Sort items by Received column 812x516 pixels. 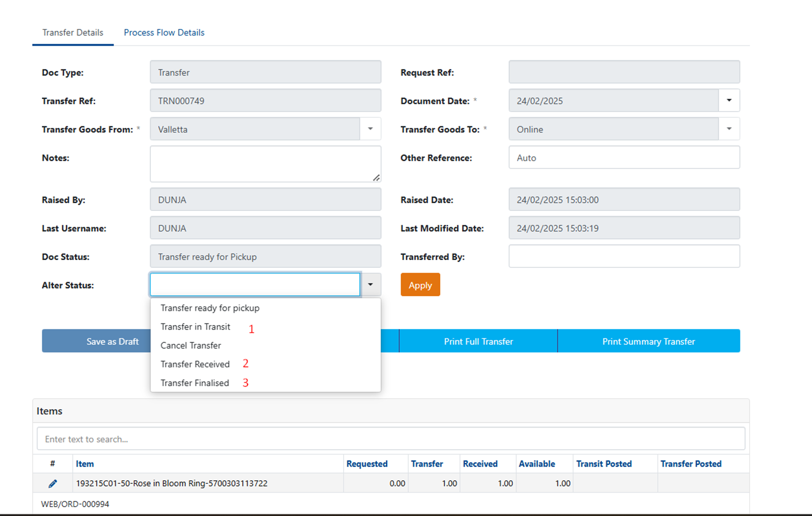[x=480, y=464]
